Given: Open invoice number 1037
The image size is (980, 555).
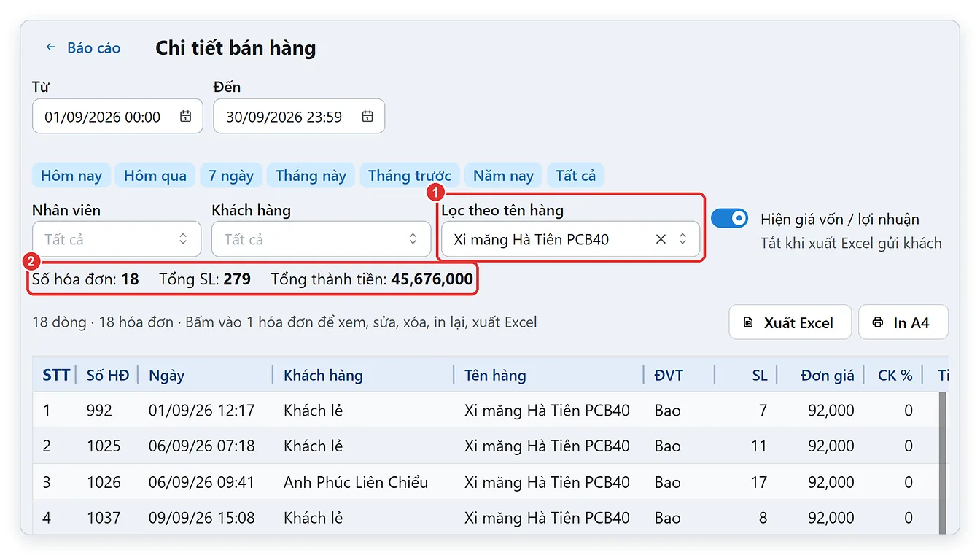Looking at the screenshot, I should tap(104, 518).
